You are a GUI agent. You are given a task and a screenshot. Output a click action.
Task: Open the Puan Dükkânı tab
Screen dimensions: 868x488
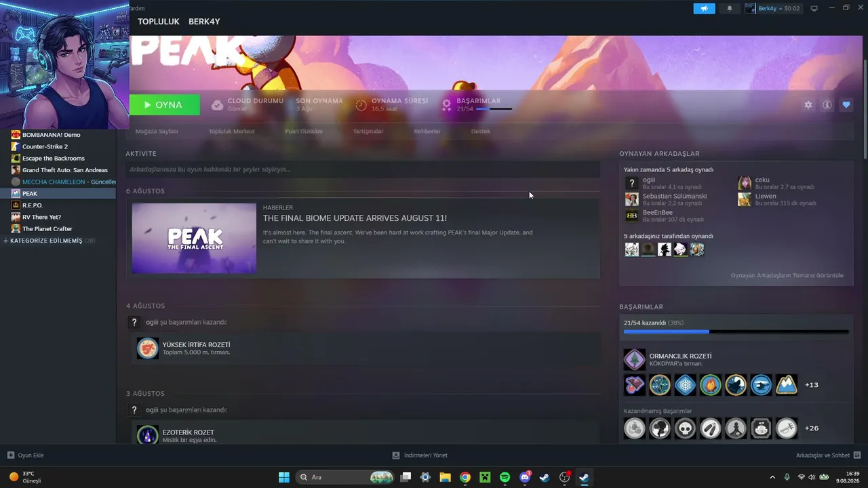click(304, 131)
